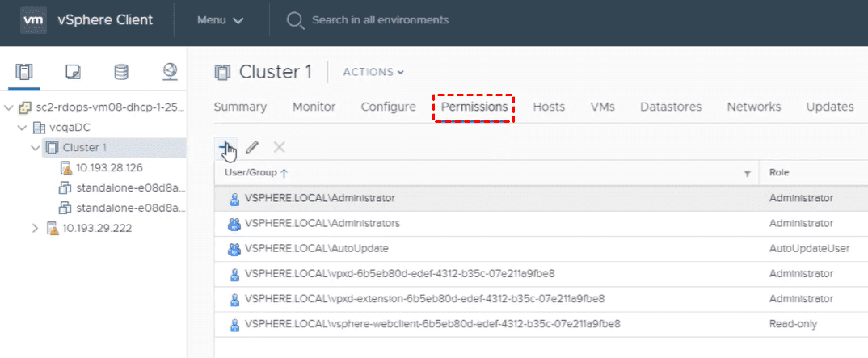Viewport: 868px width, 358px height.
Task: Click the edit permission pencil icon
Action: 252,147
